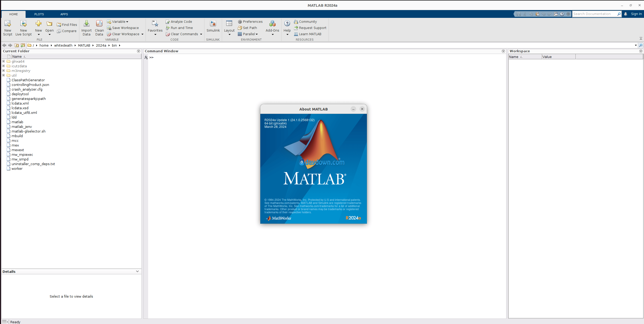
Task: Go back with the left arrow in address bar
Action: [x=4, y=45]
